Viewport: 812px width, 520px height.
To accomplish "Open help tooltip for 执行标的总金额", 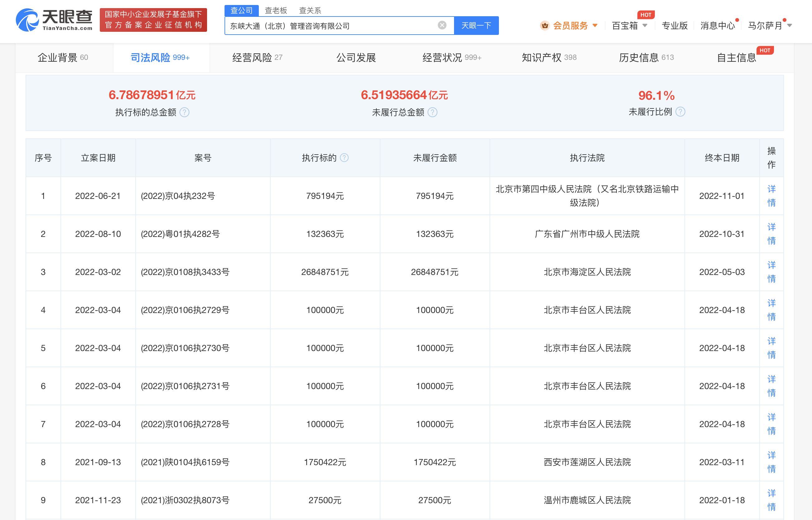I will [x=184, y=113].
